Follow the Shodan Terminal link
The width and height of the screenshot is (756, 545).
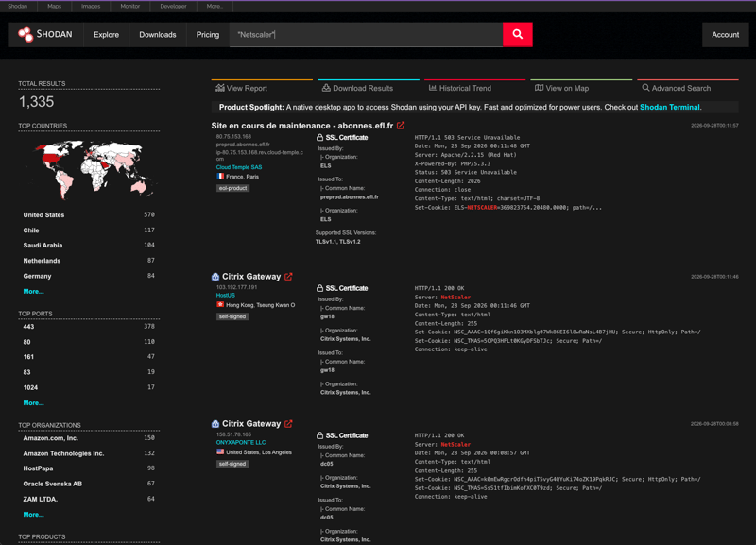670,107
